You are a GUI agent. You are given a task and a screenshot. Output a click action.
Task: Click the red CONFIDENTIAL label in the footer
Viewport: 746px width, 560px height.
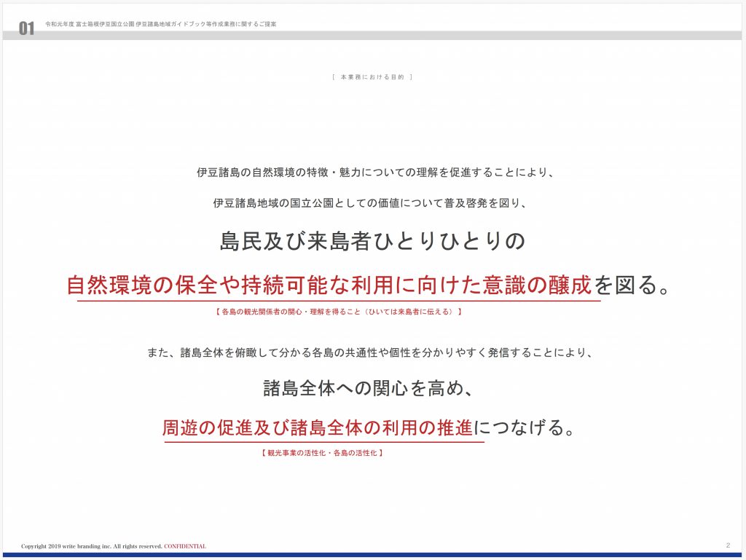[185, 546]
